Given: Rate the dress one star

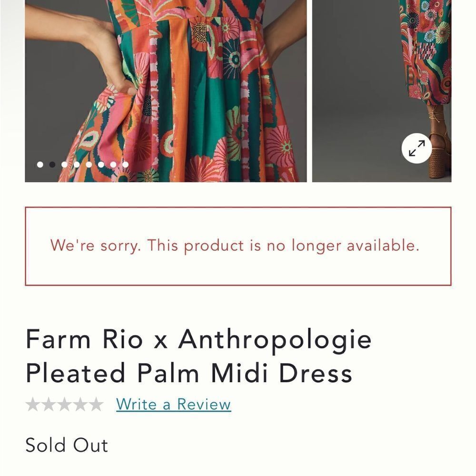Looking at the screenshot, I should (33, 404).
